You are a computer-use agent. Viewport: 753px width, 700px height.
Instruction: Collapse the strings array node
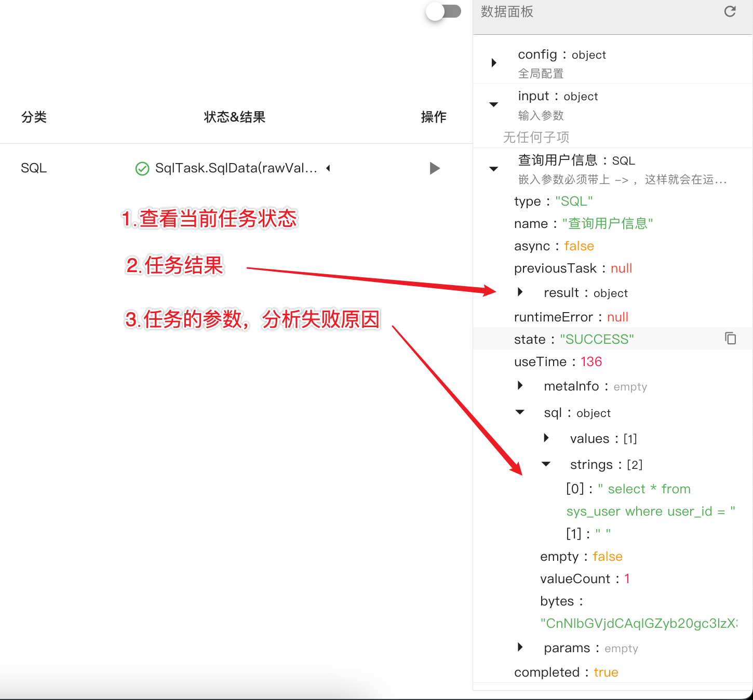[x=546, y=464]
